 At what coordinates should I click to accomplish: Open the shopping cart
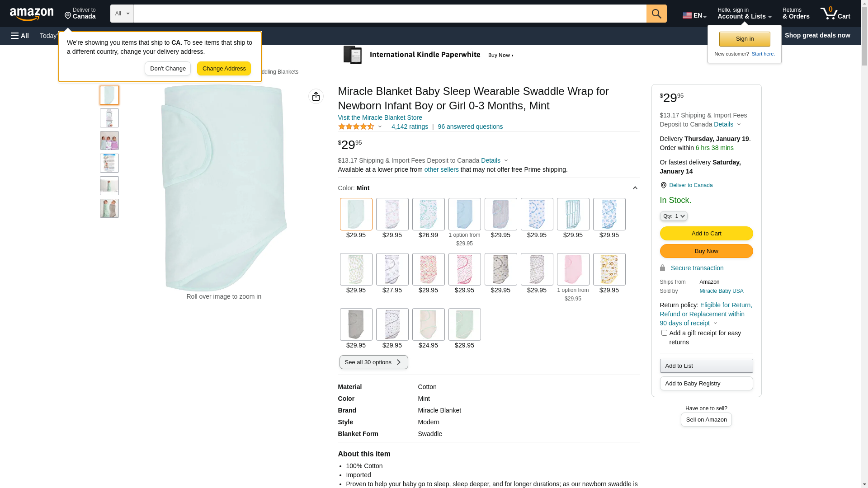pyautogui.click(x=835, y=14)
